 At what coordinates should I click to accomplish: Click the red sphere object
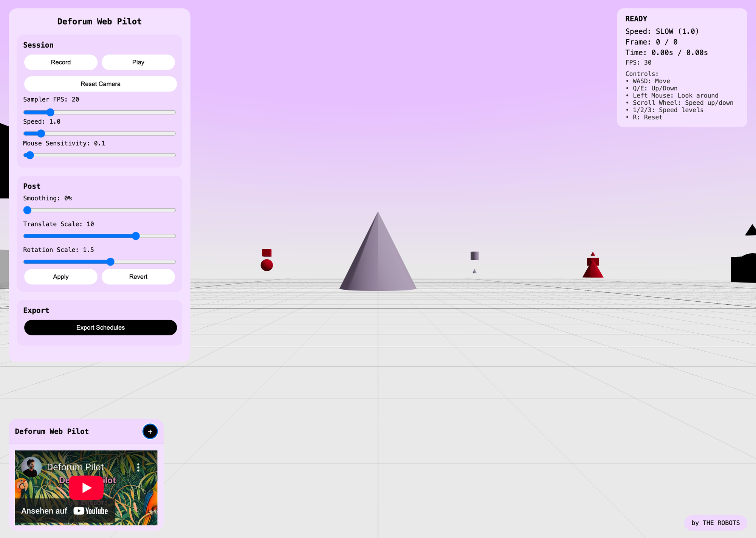pyautogui.click(x=267, y=265)
